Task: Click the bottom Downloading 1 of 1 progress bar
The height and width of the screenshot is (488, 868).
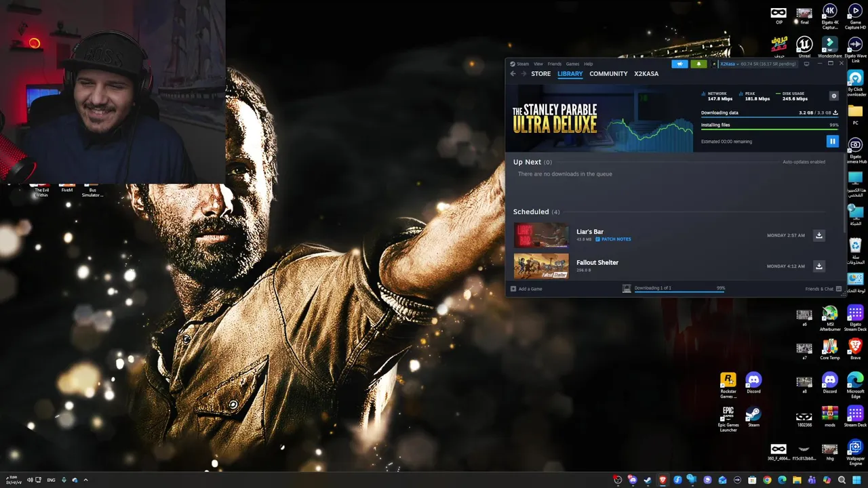Action: 679,291
